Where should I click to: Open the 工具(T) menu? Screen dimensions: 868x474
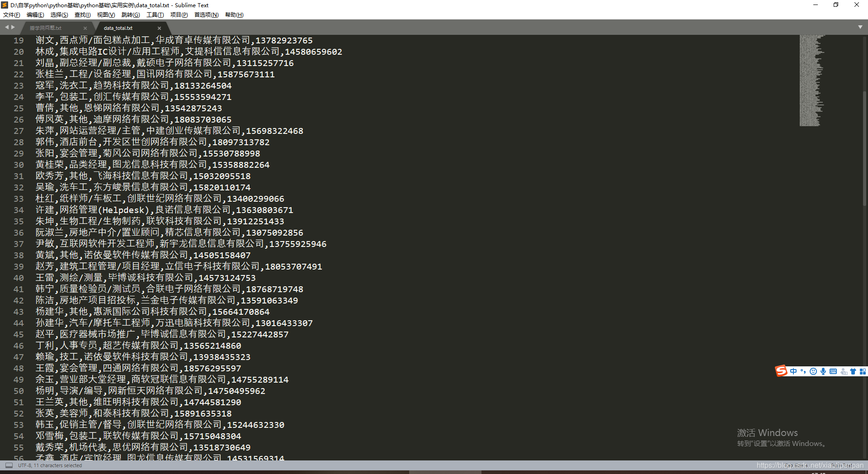coord(155,15)
